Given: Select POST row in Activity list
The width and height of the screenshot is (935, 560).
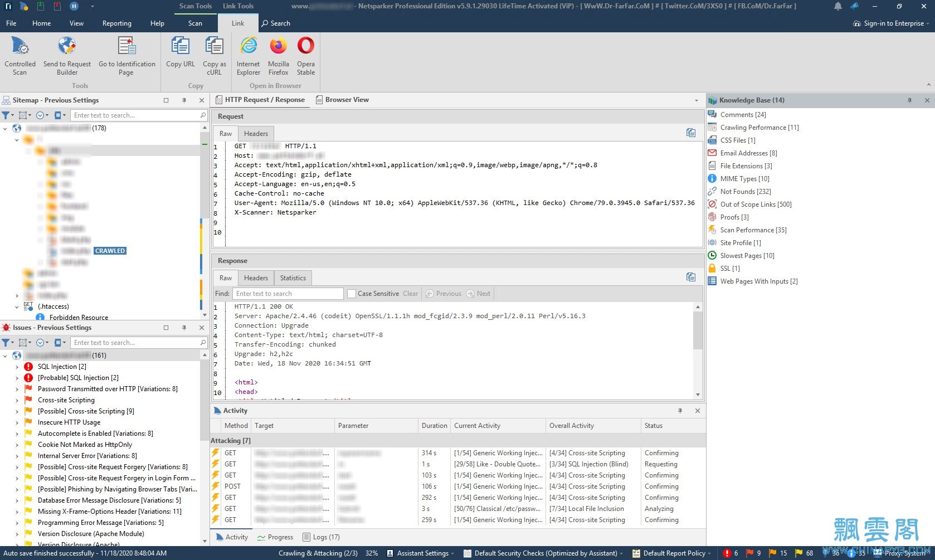Looking at the screenshot, I should 457,486.
